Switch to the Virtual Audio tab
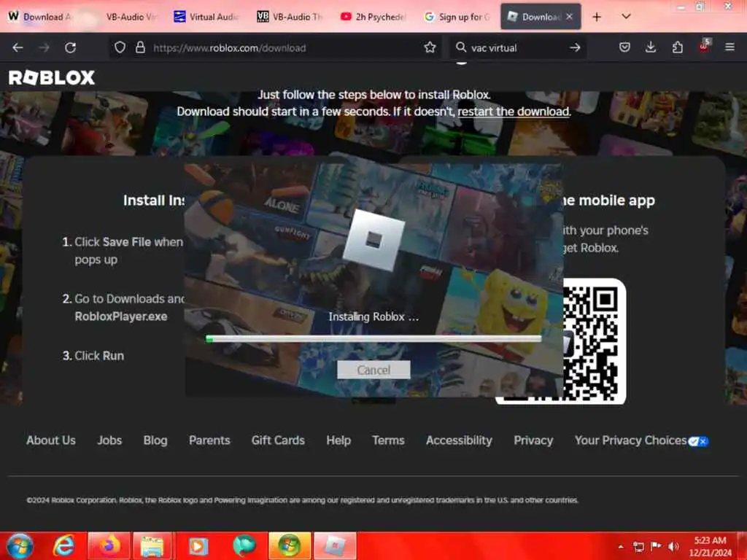 [206, 17]
